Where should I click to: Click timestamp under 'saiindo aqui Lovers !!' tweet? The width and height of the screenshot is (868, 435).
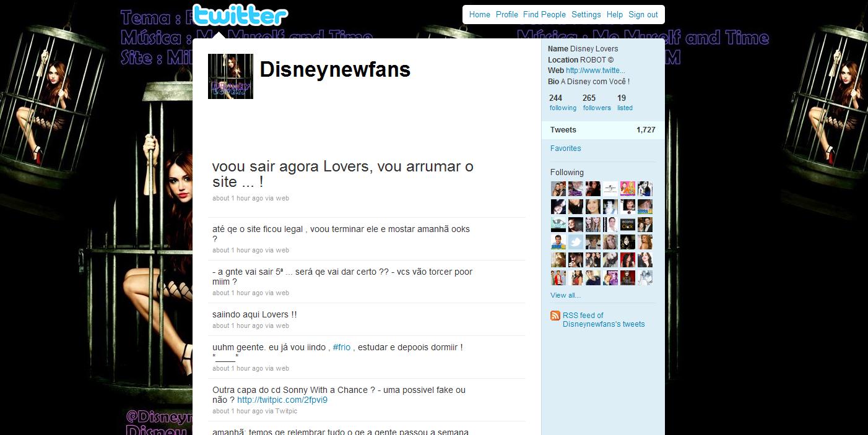pyautogui.click(x=238, y=325)
